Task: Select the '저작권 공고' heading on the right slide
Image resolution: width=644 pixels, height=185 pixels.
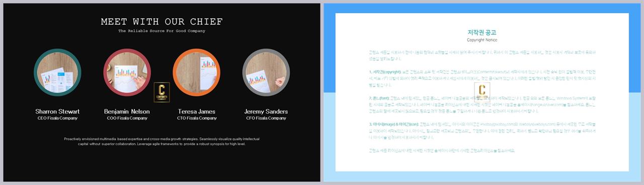Action: (482, 33)
